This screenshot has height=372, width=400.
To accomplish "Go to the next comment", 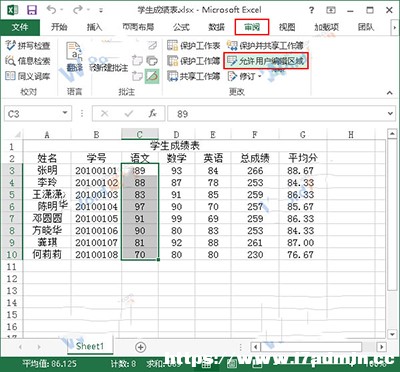I will pyautogui.click(x=137, y=76).
